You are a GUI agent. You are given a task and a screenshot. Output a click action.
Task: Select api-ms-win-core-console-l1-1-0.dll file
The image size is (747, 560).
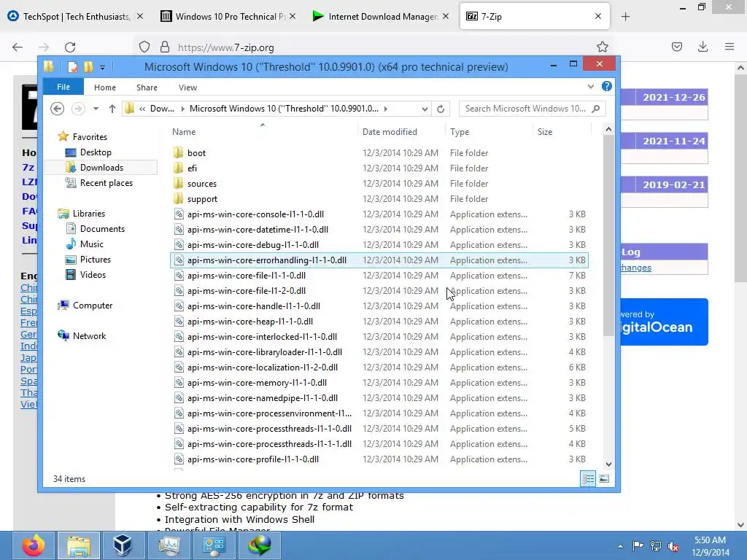click(x=255, y=214)
